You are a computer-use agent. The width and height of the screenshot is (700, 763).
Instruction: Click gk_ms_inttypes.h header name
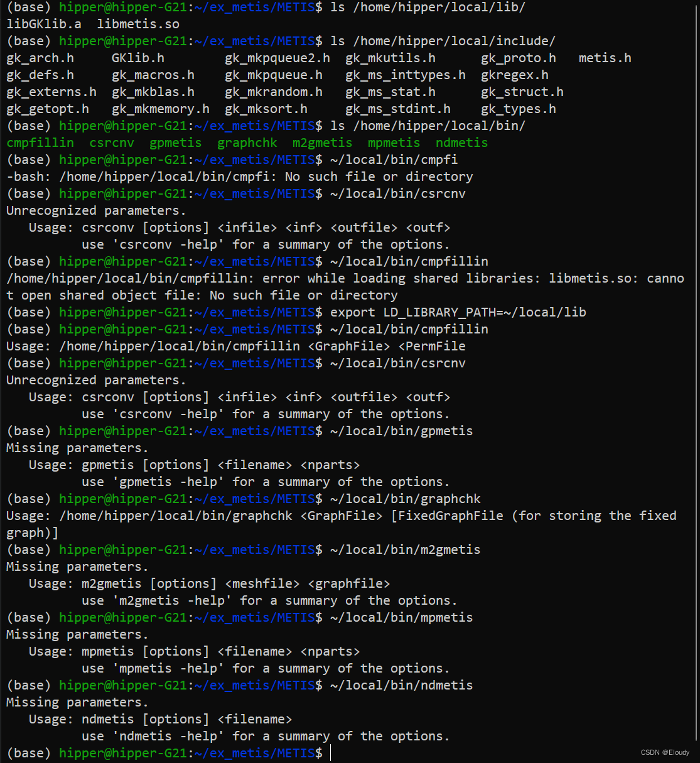pyautogui.click(x=406, y=75)
